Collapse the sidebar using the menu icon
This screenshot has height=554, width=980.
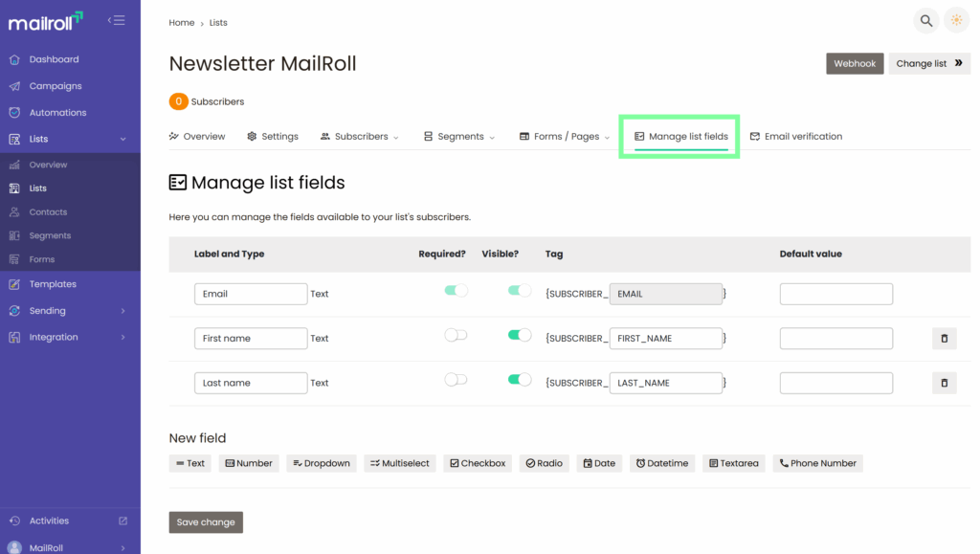tap(116, 20)
